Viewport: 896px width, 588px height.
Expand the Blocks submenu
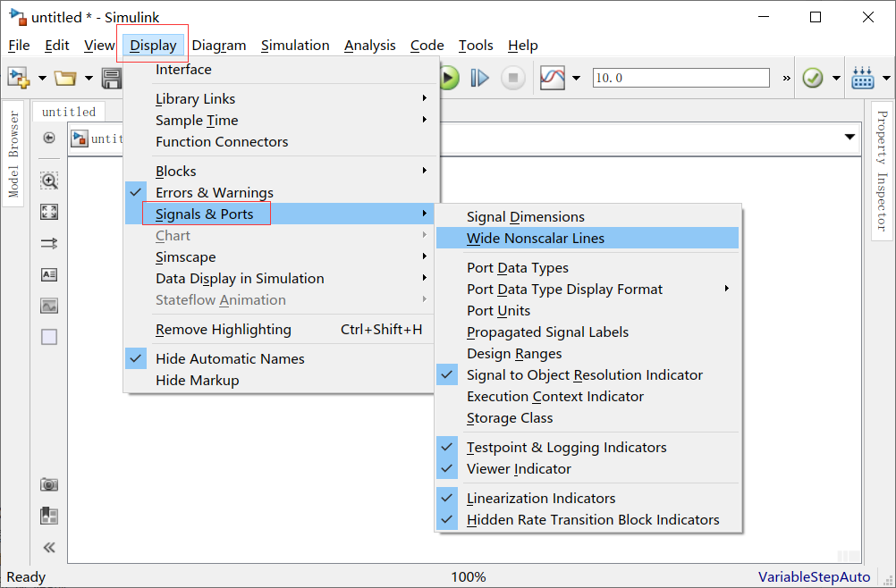coord(281,172)
